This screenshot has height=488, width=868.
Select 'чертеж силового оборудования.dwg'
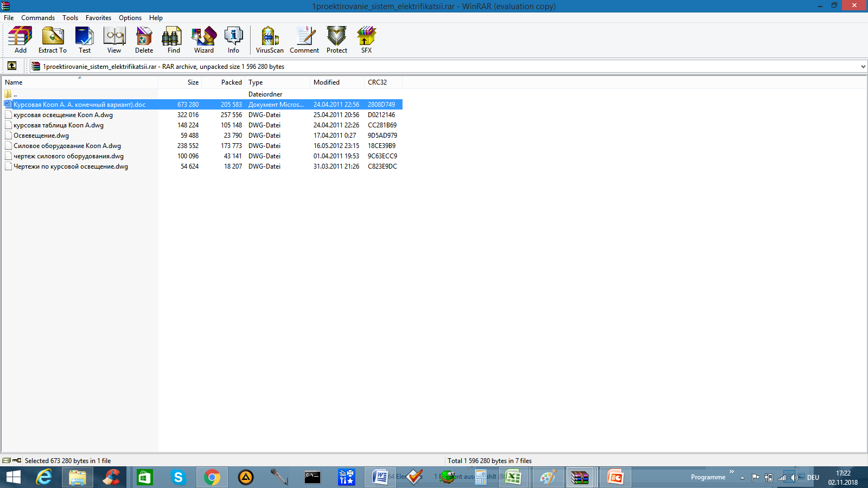[202, 156]
